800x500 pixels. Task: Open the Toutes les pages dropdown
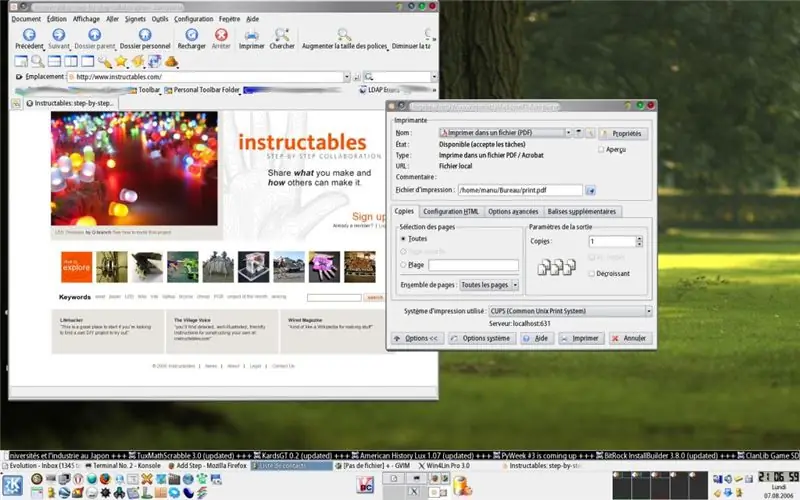click(x=489, y=285)
